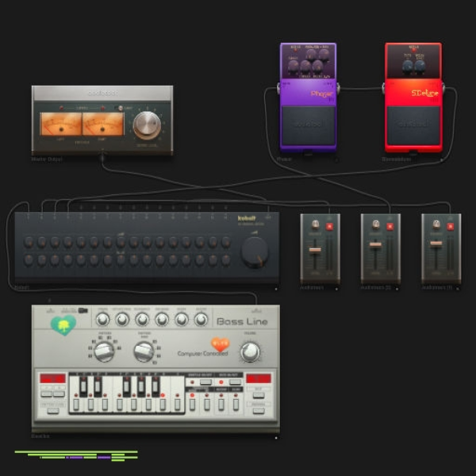476x476 pixels.
Task: Click the orange heart sticker on the Bassline
Action: click(x=221, y=344)
